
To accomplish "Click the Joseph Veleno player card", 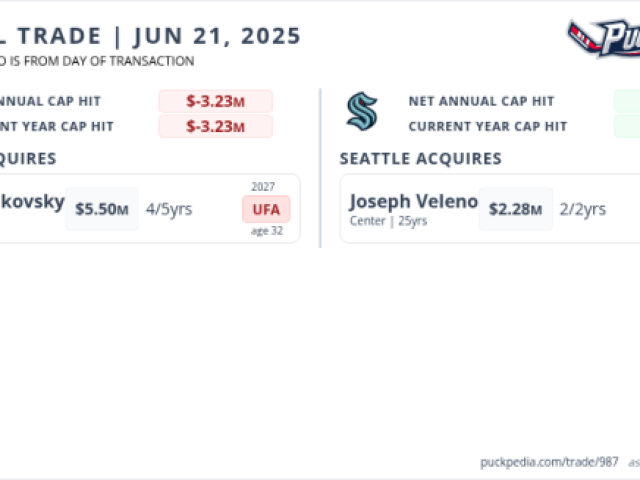I will pos(490,209).
